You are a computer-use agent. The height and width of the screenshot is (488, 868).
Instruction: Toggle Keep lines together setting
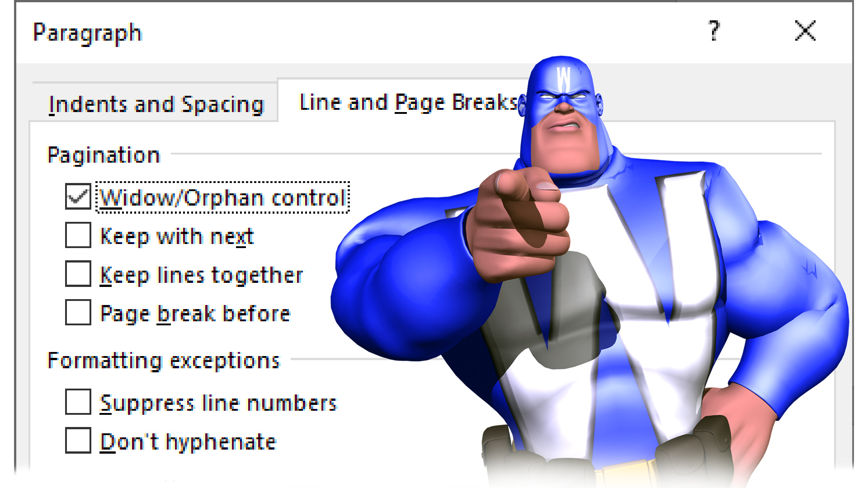click(x=78, y=274)
